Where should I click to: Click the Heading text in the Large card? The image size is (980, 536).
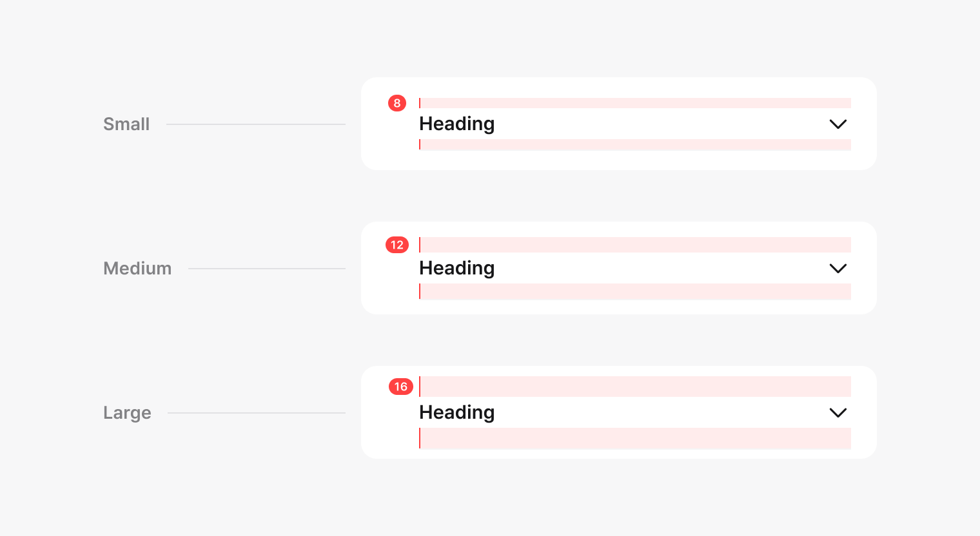(x=456, y=412)
